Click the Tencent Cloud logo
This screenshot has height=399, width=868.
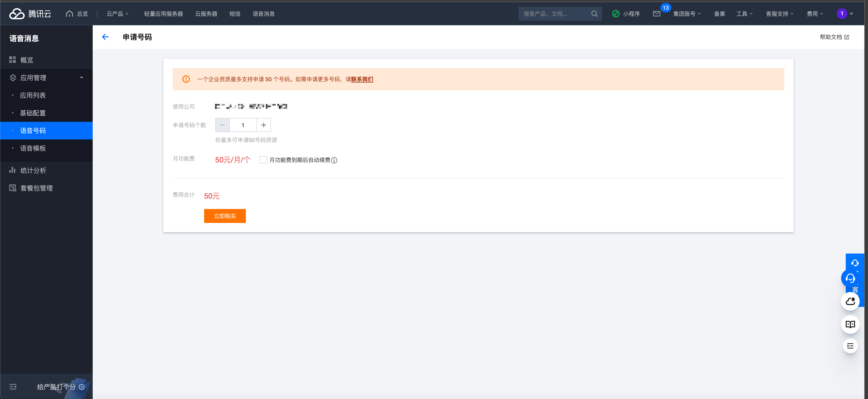coord(30,14)
